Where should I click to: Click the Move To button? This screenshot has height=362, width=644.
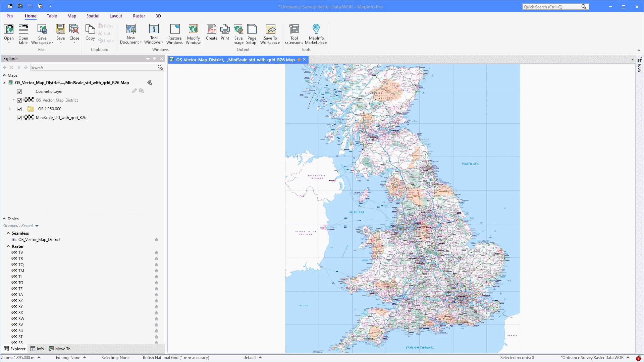click(60, 349)
